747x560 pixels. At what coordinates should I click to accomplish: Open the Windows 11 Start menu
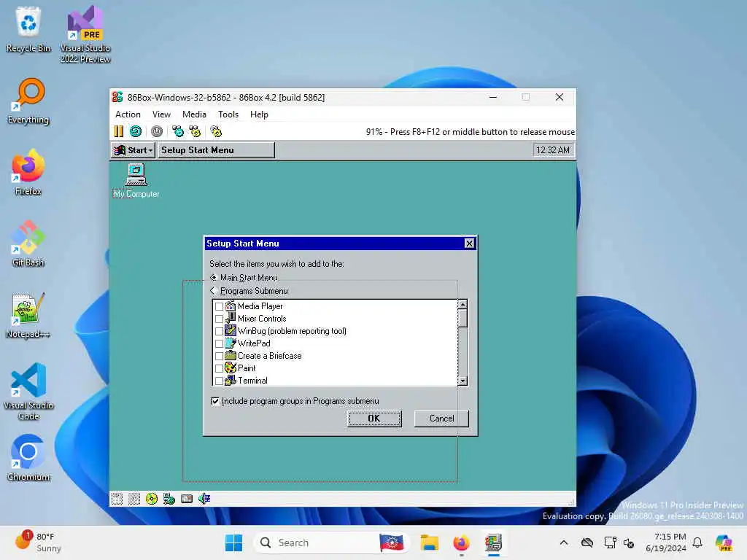click(233, 542)
